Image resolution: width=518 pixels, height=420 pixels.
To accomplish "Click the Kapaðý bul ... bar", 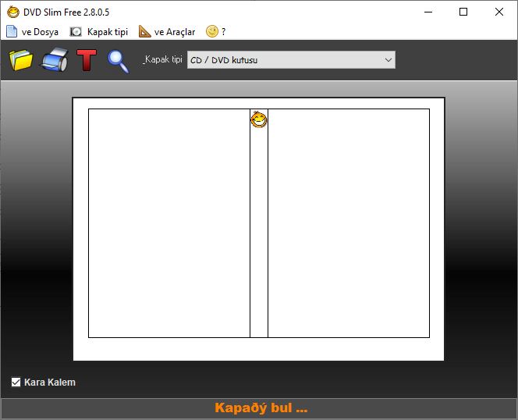I will (259, 408).
